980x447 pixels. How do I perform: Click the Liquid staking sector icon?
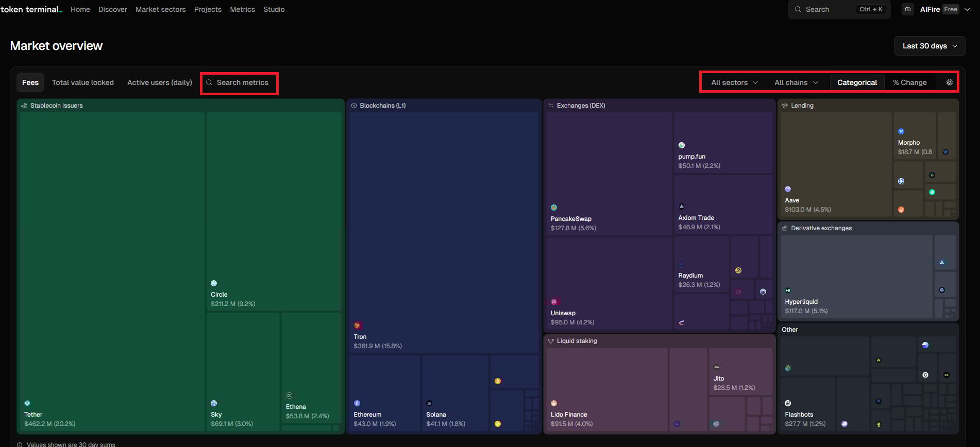[551, 341]
